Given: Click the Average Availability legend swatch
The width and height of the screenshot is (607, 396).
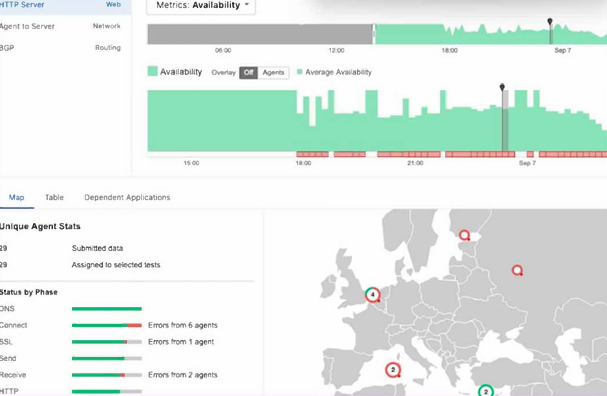Looking at the screenshot, I should [299, 72].
